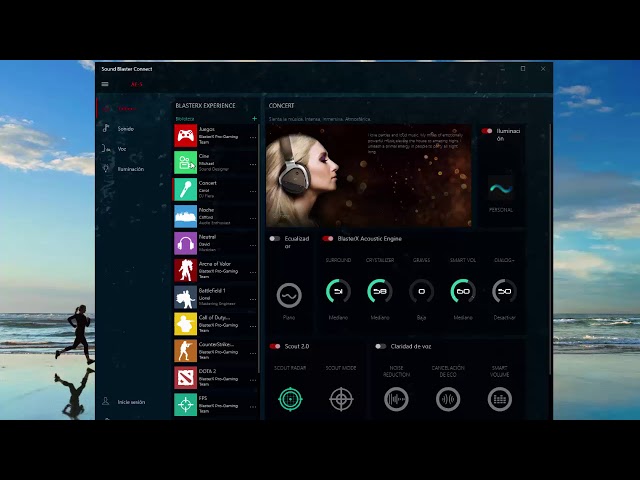Image resolution: width=640 pixels, height=480 pixels.
Task: Click the Biblioteca list heading
Action: pos(185,119)
